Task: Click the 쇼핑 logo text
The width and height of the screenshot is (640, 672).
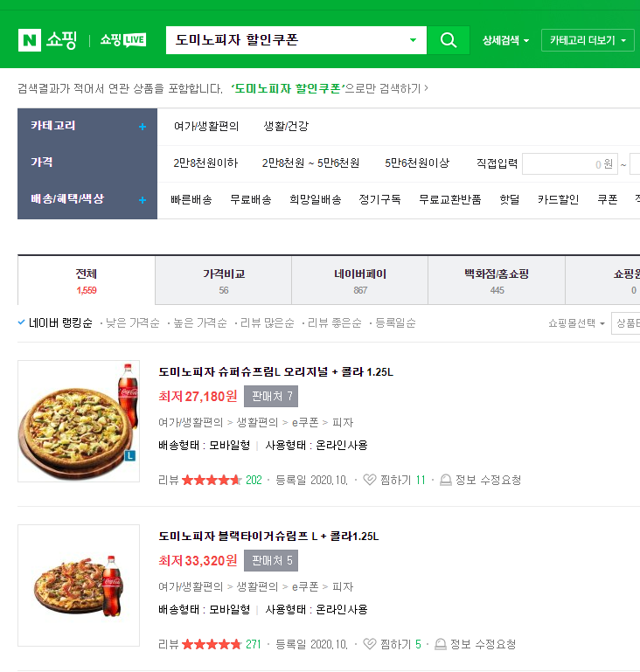Action: click(61, 40)
